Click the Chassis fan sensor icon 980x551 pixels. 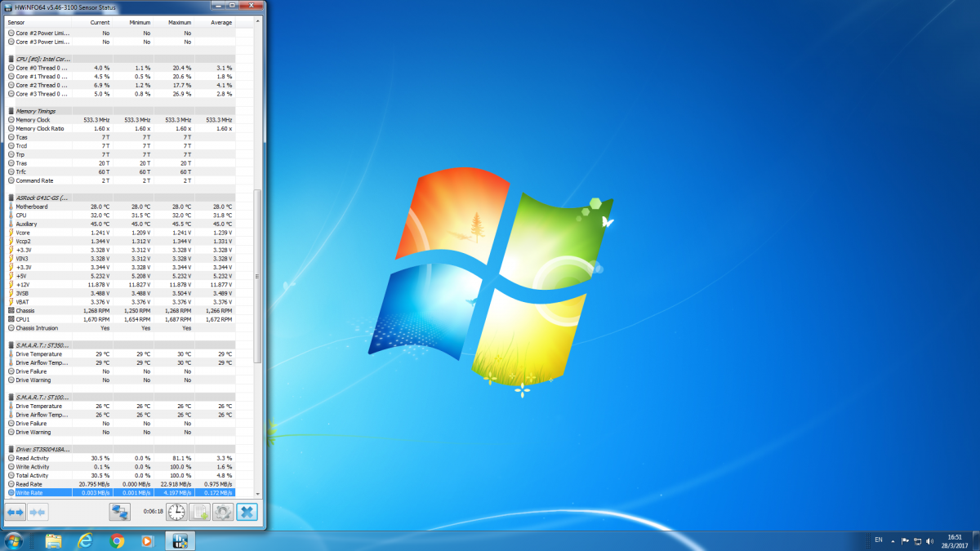coord(11,310)
